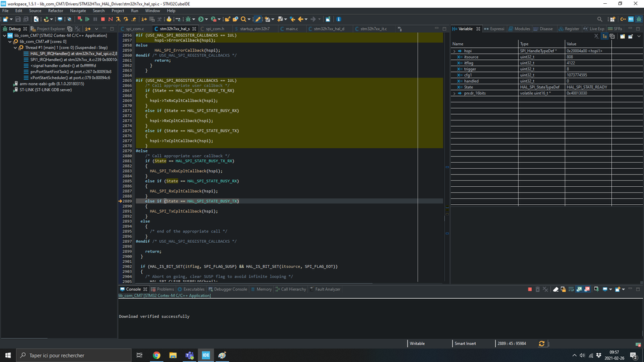Terminate the debug session with Stop icon
Image resolution: width=644 pixels, height=362 pixels.
[102, 19]
